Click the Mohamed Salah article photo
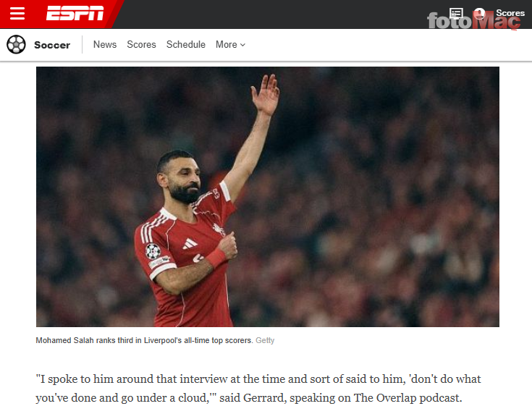This screenshot has width=532, height=414. point(268,197)
